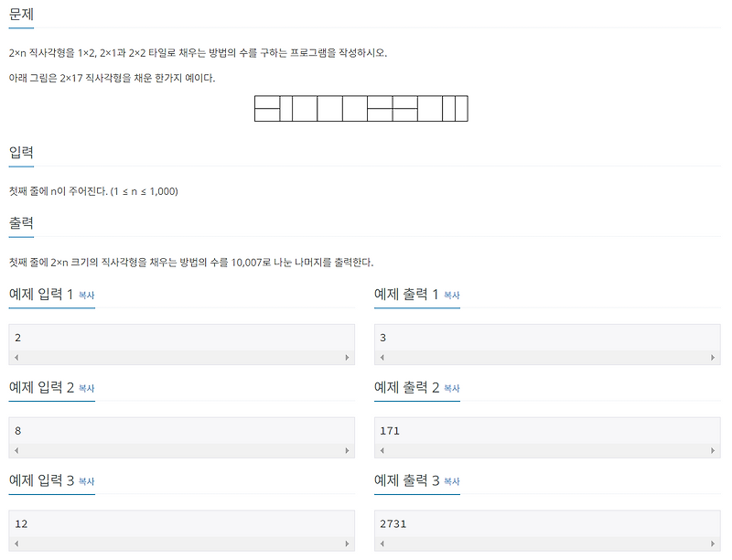Click the 예제 출력 3 heading

click(408, 480)
